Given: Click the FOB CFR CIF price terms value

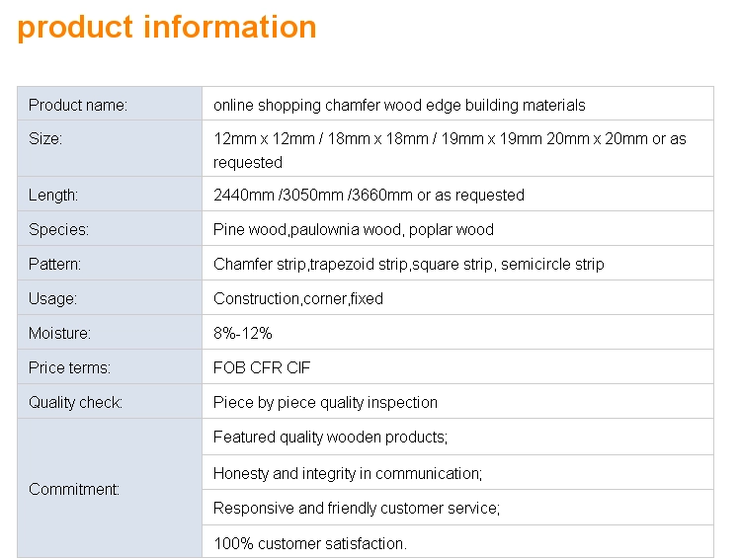Looking at the screenshot, I should 262,367.
